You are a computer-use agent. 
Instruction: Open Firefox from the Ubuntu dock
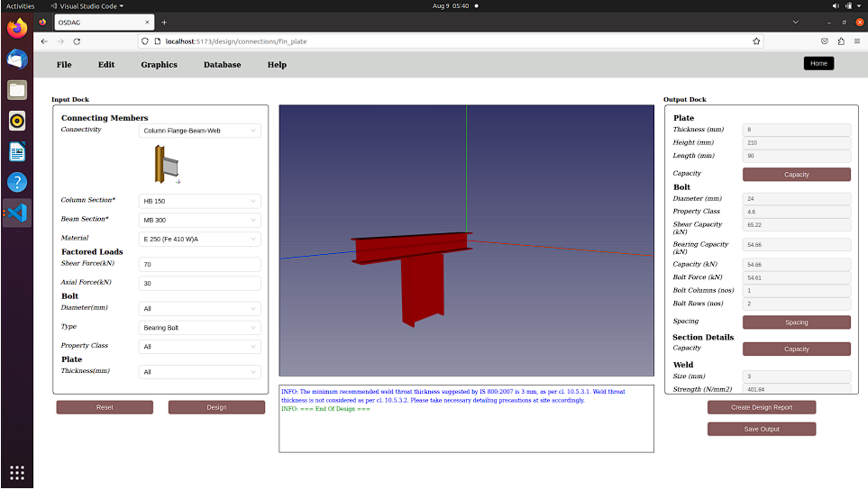pos(16,28)
